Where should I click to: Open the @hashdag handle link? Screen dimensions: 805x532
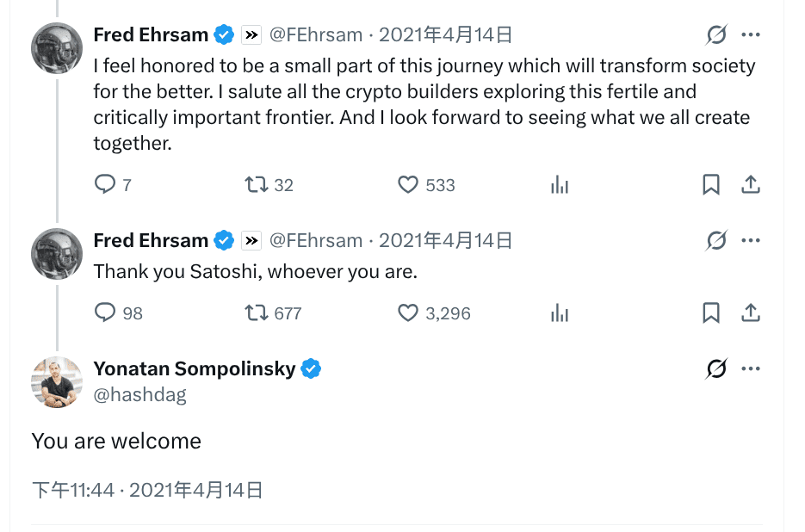pyautogui.click(x=139, y=395)
